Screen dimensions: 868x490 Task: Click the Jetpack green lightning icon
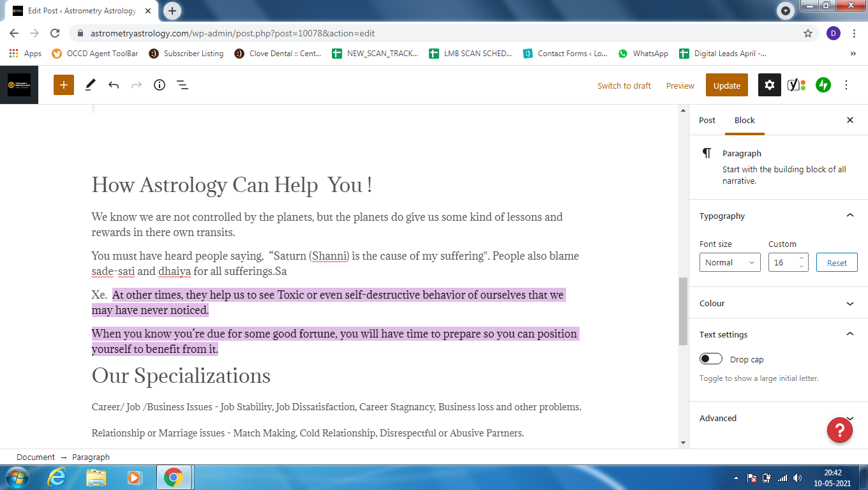[x=823, y=85]
